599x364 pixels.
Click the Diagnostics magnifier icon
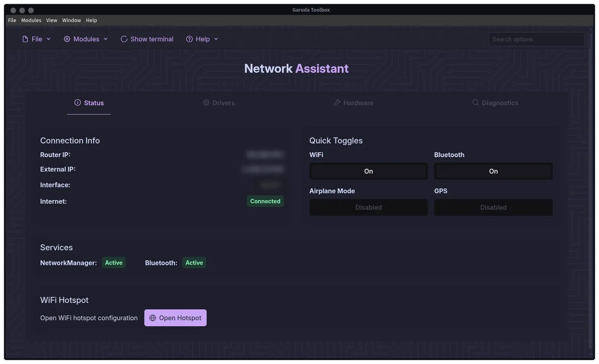tap(476, 103)
